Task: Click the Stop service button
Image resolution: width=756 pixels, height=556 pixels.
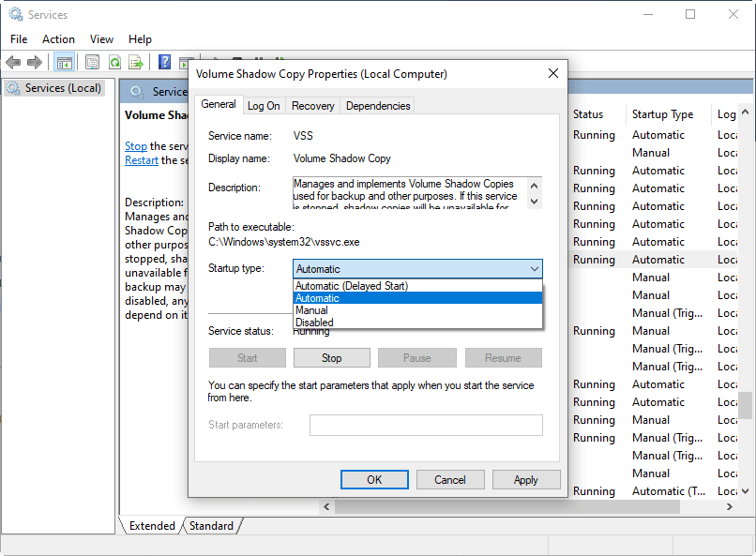Action: (332, 358)
